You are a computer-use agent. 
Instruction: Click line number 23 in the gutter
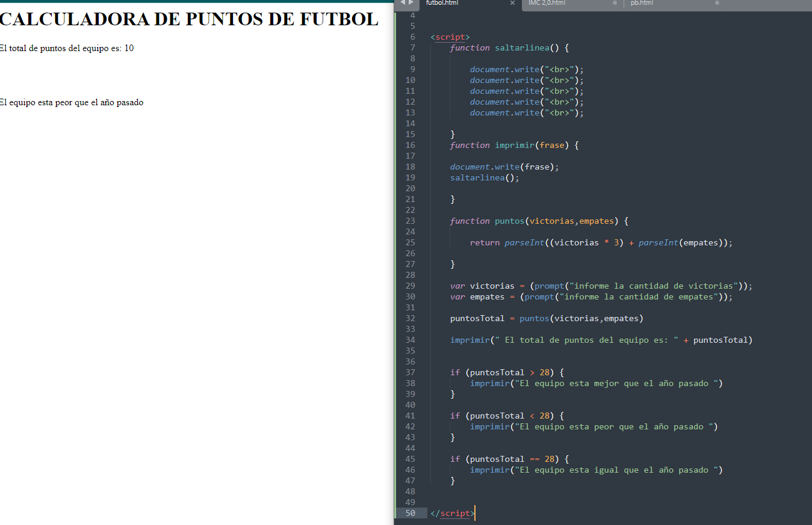tap(410, 221)
